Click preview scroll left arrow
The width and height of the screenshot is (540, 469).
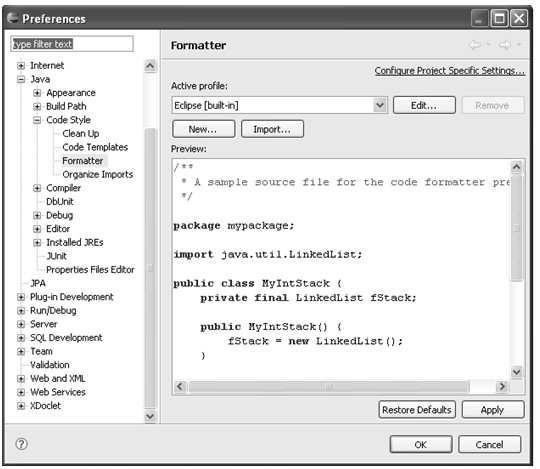click(180, 386)
